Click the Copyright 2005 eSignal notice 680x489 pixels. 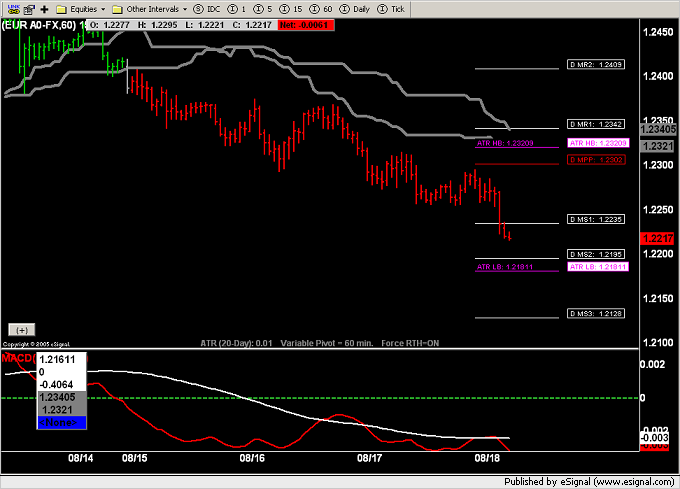(36, 344)
